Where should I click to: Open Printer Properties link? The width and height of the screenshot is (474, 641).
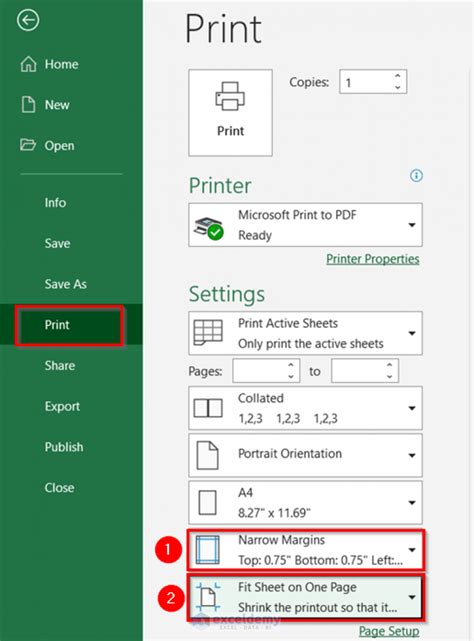tap(373, 259)
